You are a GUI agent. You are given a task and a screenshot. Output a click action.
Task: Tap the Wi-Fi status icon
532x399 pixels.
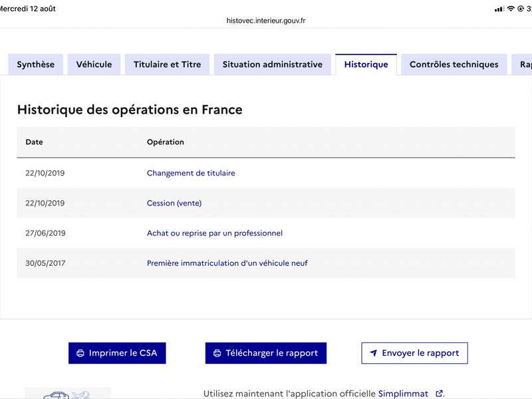pos(511,9)
